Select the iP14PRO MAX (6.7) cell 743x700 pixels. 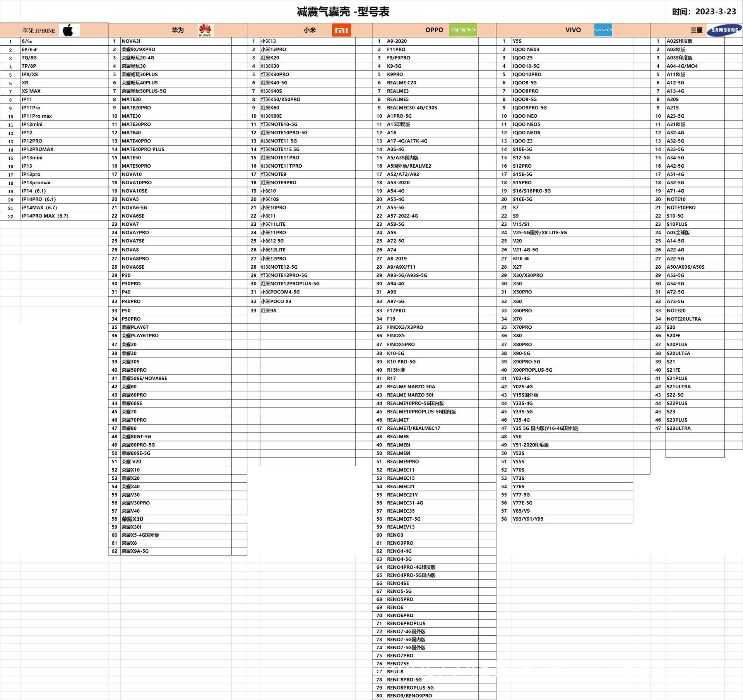pos(45,216)
